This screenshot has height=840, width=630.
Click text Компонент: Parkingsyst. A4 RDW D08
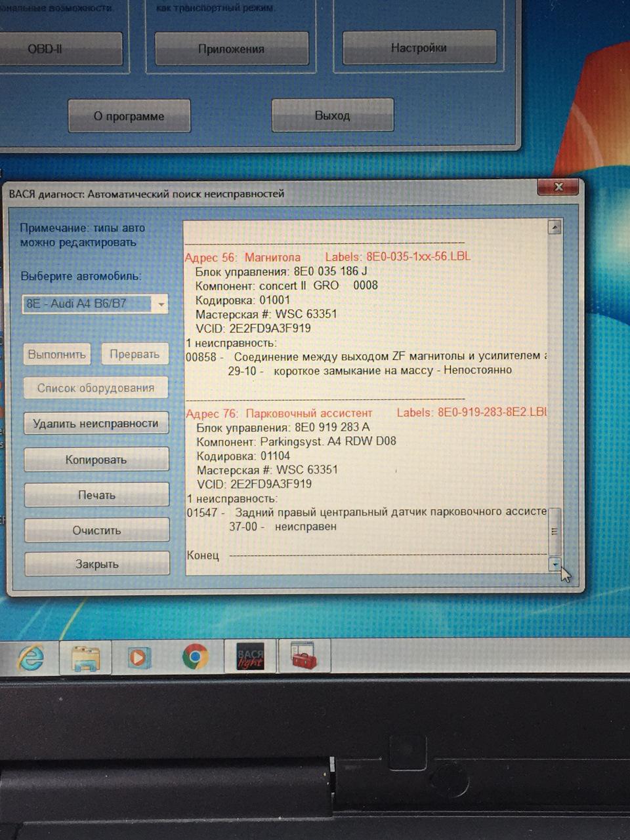click(296, 441)
